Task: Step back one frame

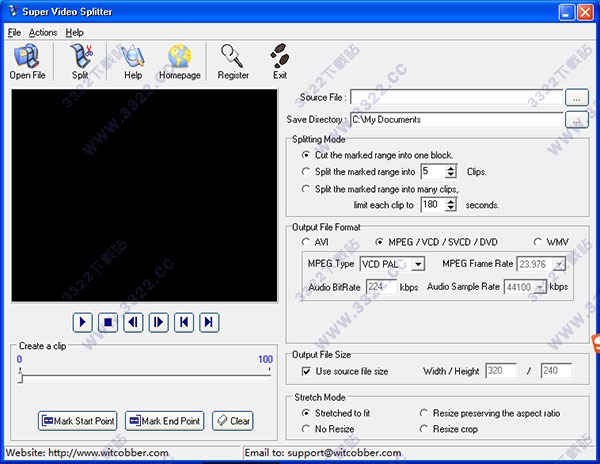Action: 134,322
